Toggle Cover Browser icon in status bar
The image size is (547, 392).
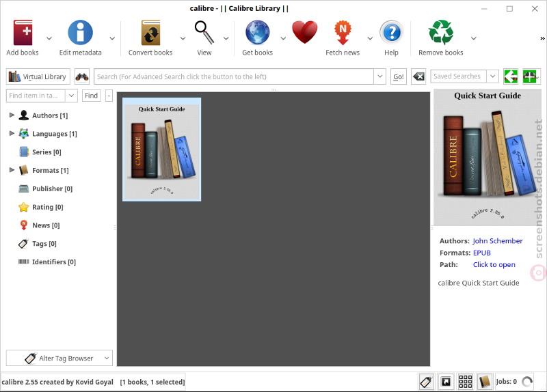click(446, 382)
